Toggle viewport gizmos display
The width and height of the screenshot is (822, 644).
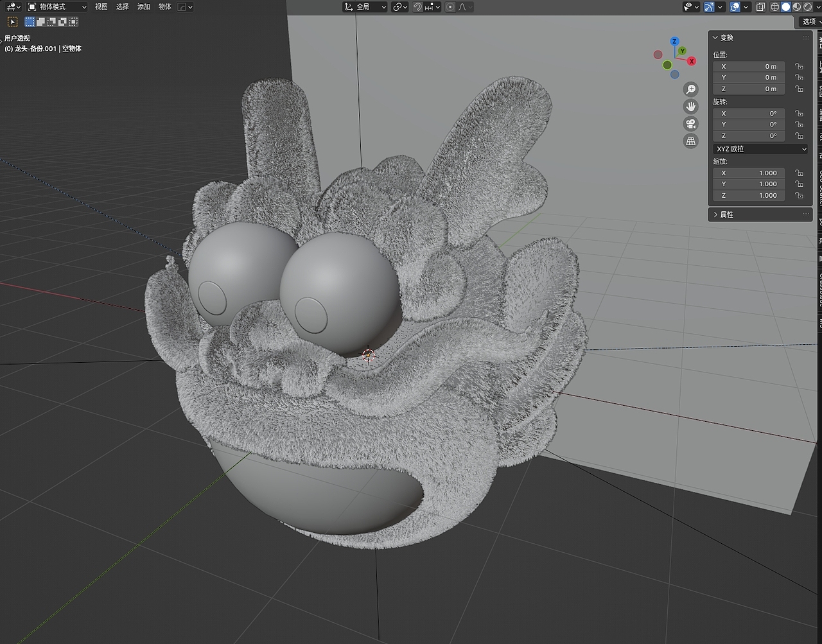click(x=709, y=6)
